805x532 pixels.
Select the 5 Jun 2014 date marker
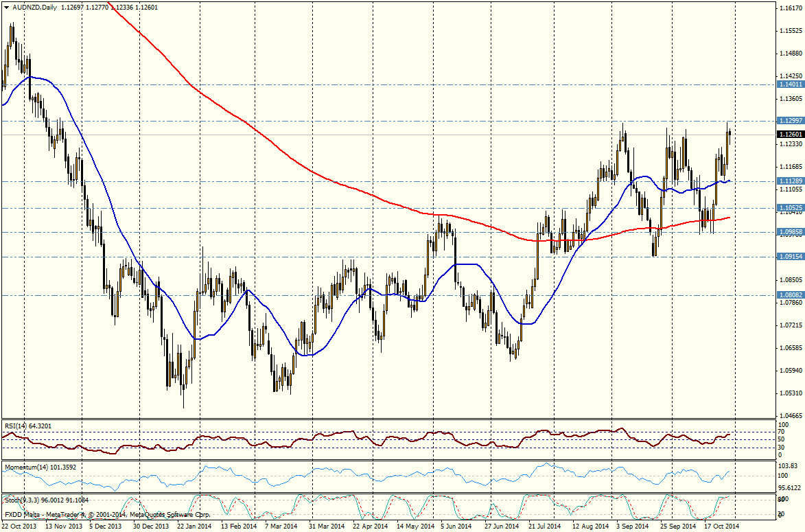point(456,527)
